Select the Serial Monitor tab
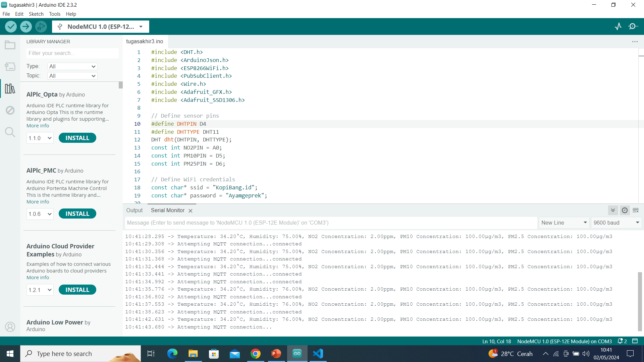 168,210
